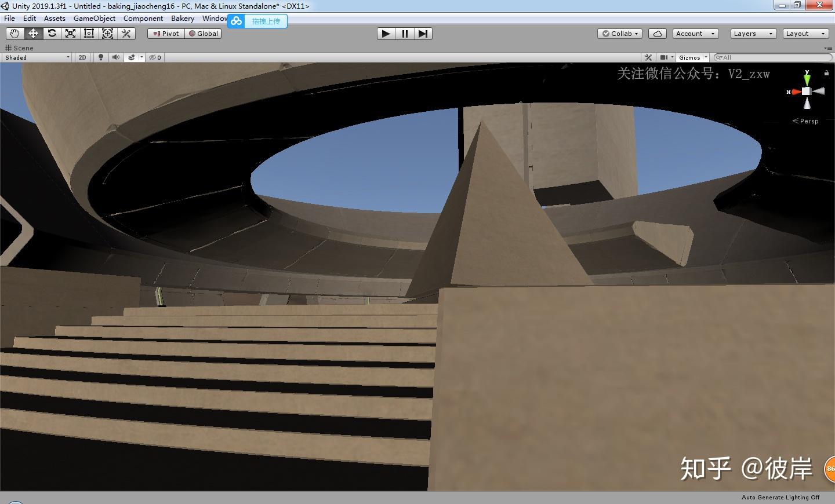
Task: Start Play mode
Action: click(x=386, y=34)
